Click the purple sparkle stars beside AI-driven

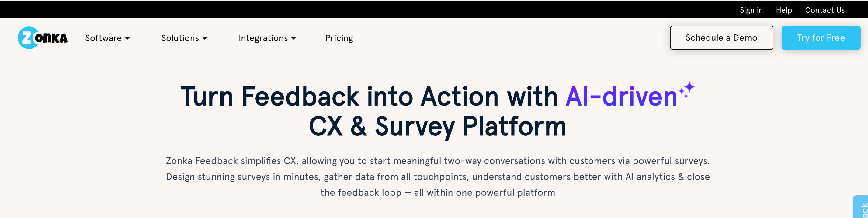(x=686, y=90)
